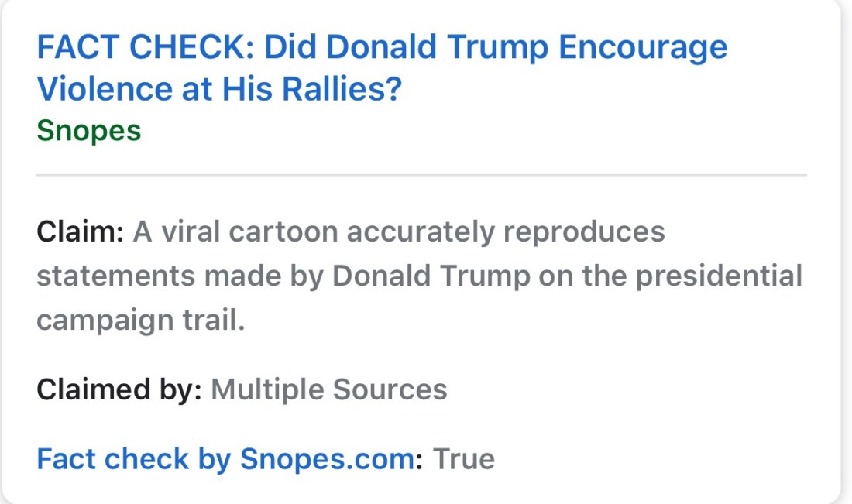Click the horizontal divider under Snopes
Viewport: 852px width, 504px height.
(421, 176)
